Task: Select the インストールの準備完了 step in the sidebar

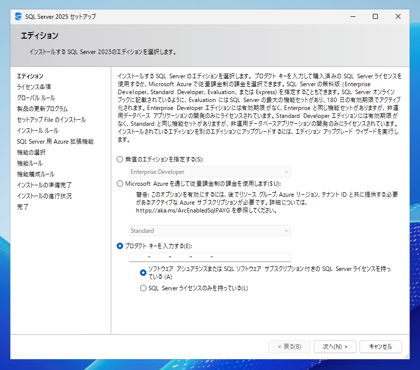Action: 44,185
